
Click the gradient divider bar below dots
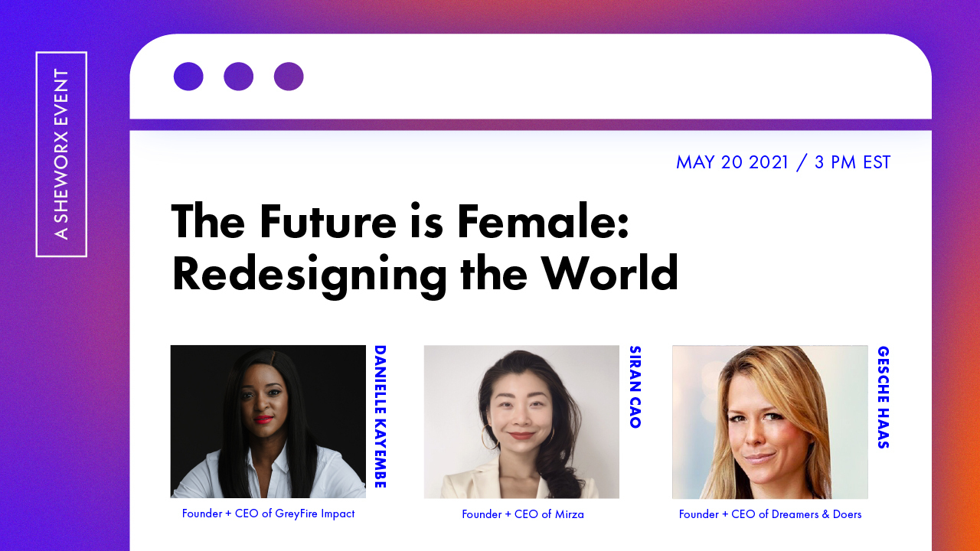tap(531, 125)
